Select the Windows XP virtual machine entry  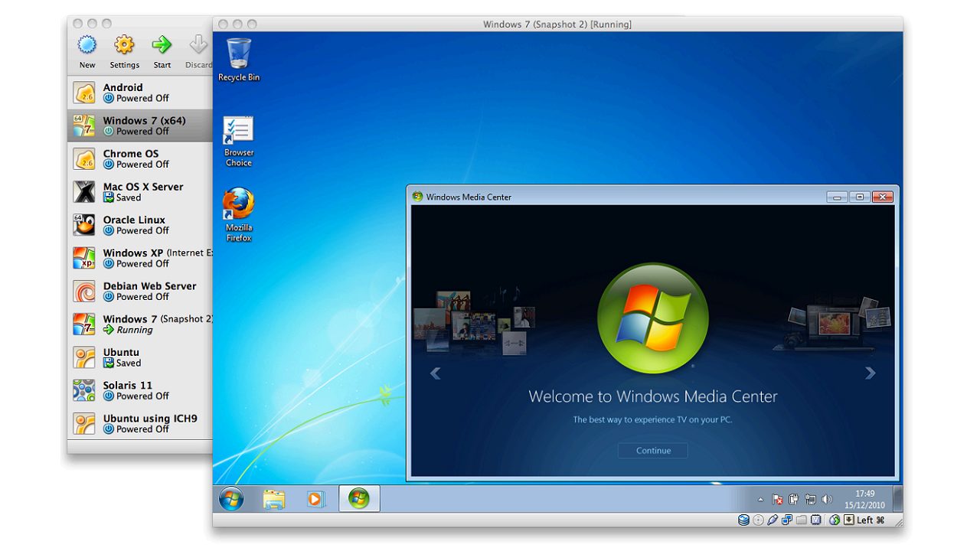pyautogui.click(x=140, y=258)
